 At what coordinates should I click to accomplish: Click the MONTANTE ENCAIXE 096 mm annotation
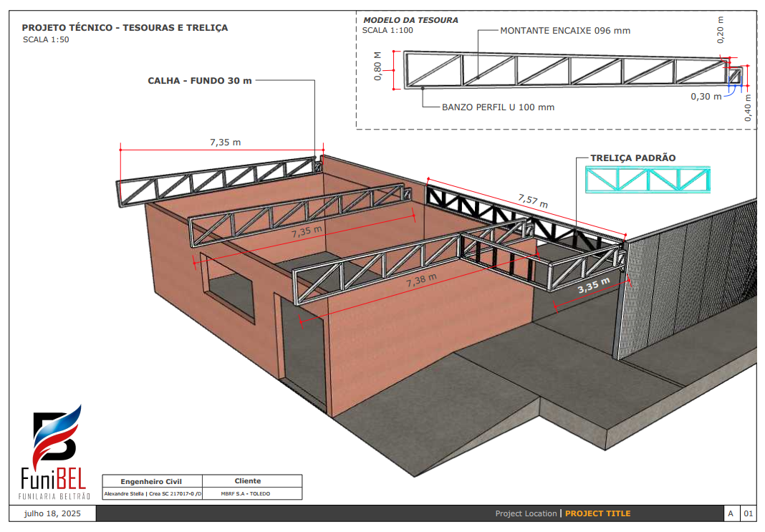pos(564,31)
